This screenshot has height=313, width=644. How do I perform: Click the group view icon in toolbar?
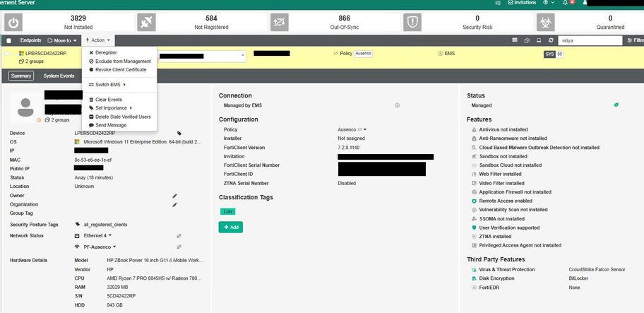[x=527, y=40]
